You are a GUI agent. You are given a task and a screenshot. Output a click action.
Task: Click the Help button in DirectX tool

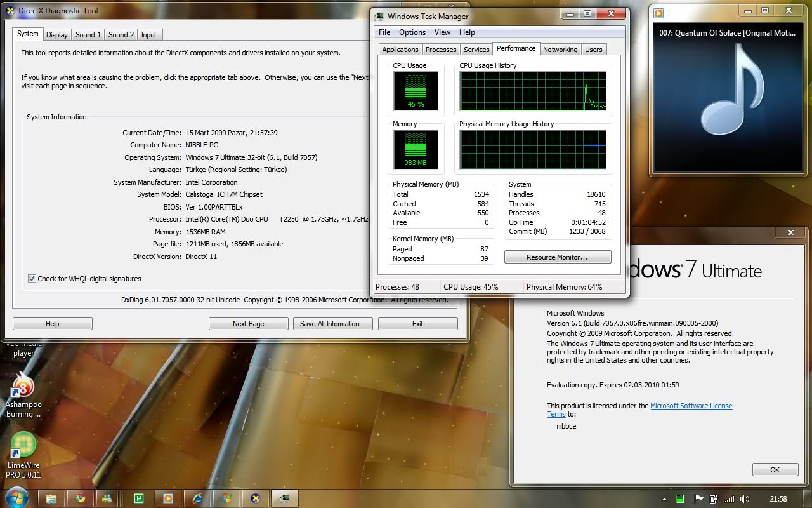click(x=53, y=324)
